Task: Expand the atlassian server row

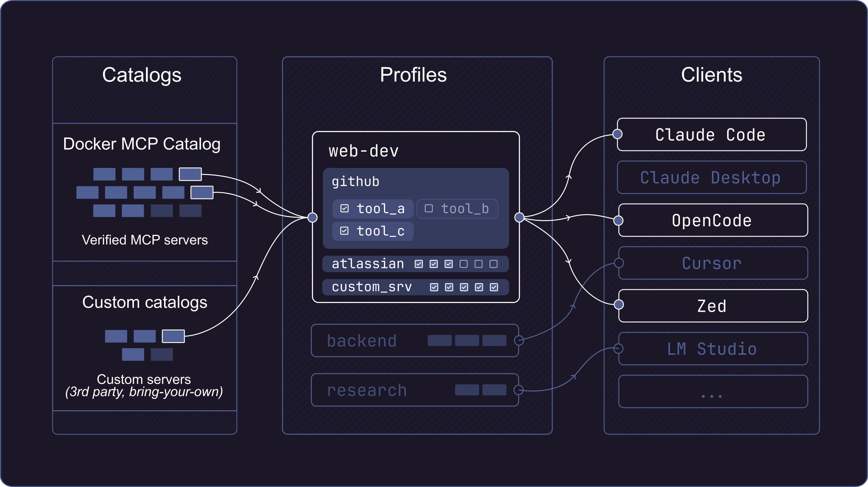Action: click(415, 264)
